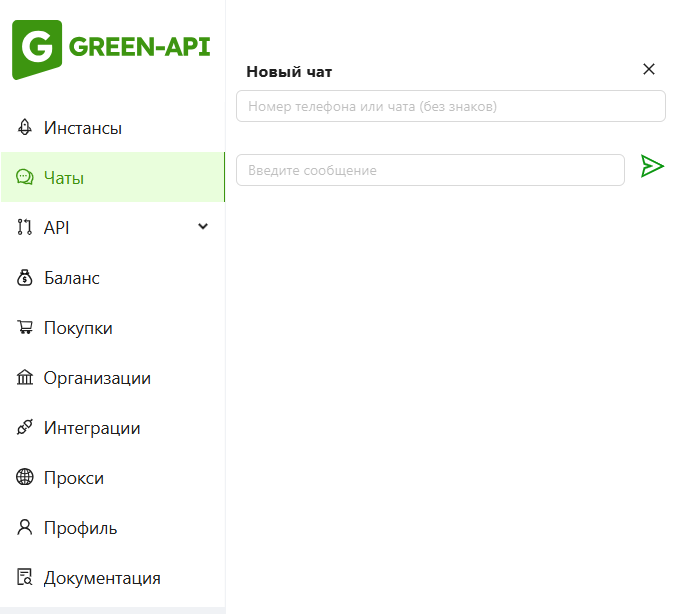
Task: Close the Новый чат panel
Action: (649, 69)
